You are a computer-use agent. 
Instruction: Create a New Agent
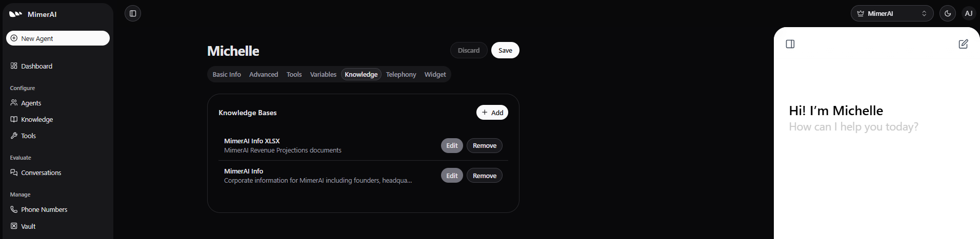tap(58, 38)
